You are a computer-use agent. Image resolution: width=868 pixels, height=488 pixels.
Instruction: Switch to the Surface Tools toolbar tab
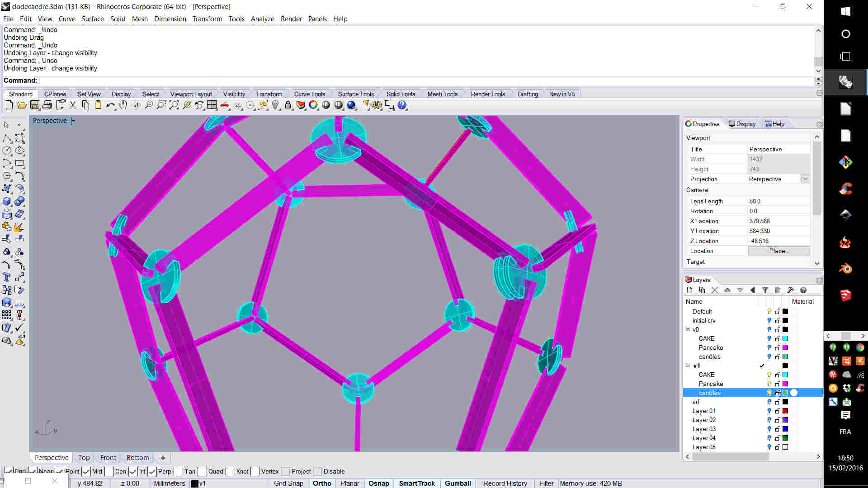point(356,94)
